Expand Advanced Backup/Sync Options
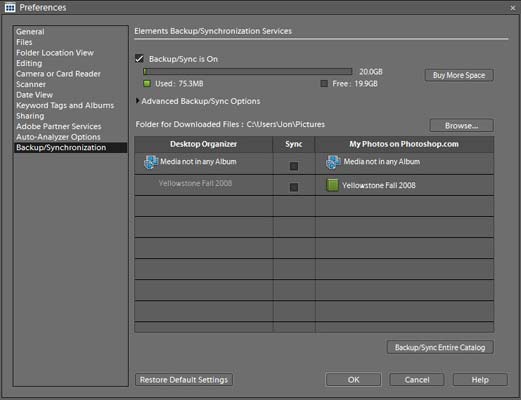This screenshot has width=521, height=400. (138, 101)
